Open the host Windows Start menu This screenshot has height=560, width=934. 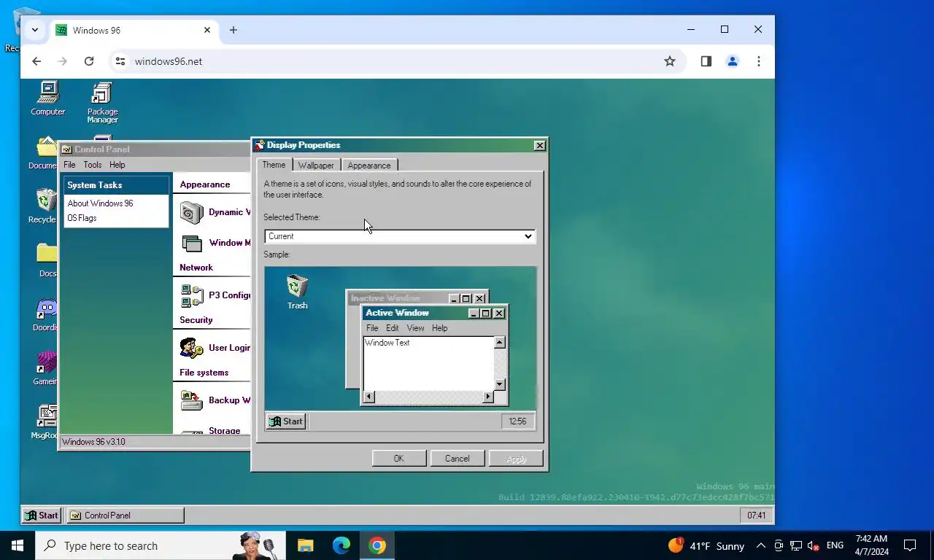(18, 545)
